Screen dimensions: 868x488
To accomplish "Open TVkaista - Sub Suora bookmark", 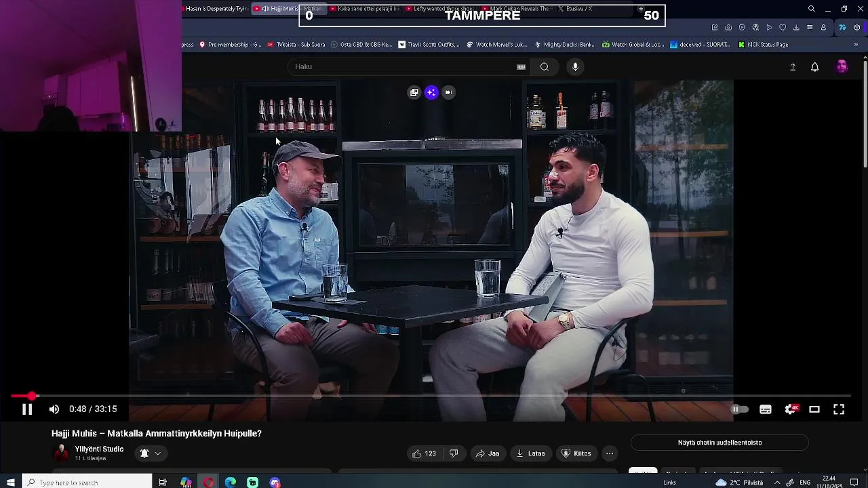I will [x=296, y=45].
